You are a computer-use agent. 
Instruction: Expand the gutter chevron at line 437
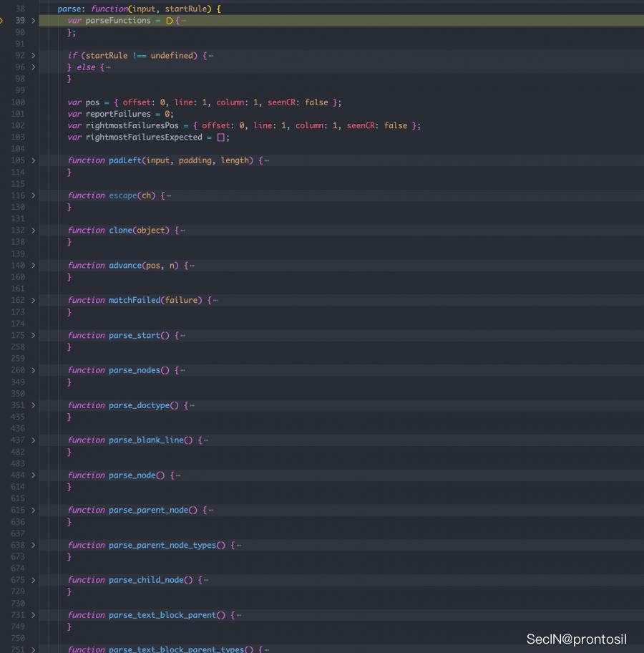point(33,440)
